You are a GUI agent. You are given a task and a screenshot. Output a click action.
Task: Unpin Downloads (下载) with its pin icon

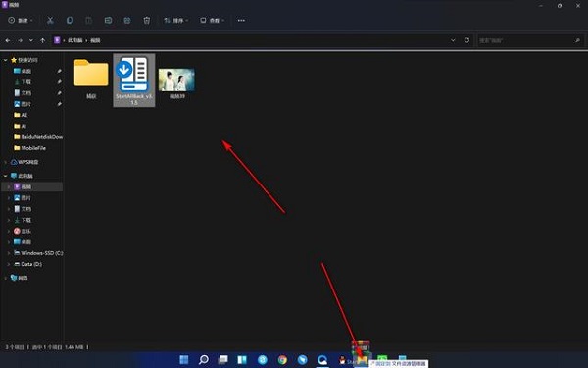tap(59, 81)
